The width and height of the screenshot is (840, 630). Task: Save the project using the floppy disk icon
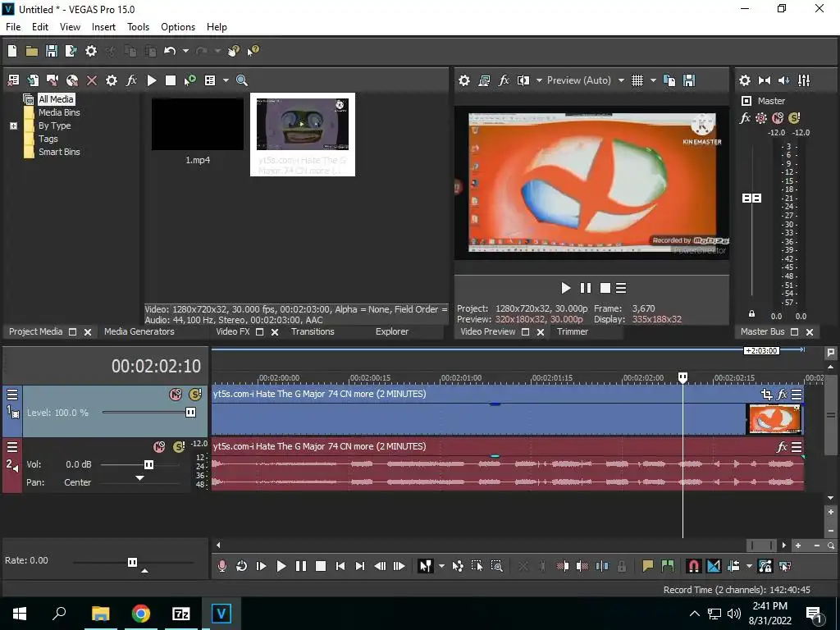pyautogui.click(x=52, y=51)
